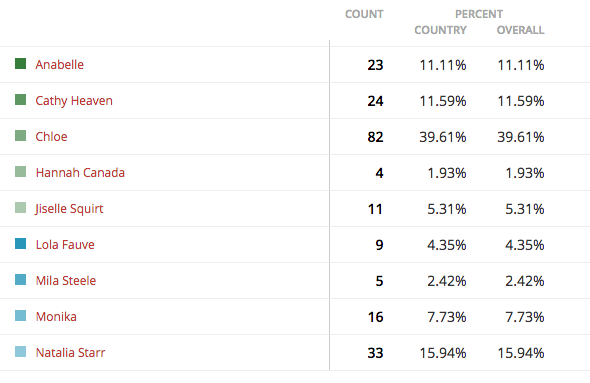Click the blue swatch next to Lola Fauve
This screenshot has height=383, width=590.
pyautogui.click(x=20, y=243)
